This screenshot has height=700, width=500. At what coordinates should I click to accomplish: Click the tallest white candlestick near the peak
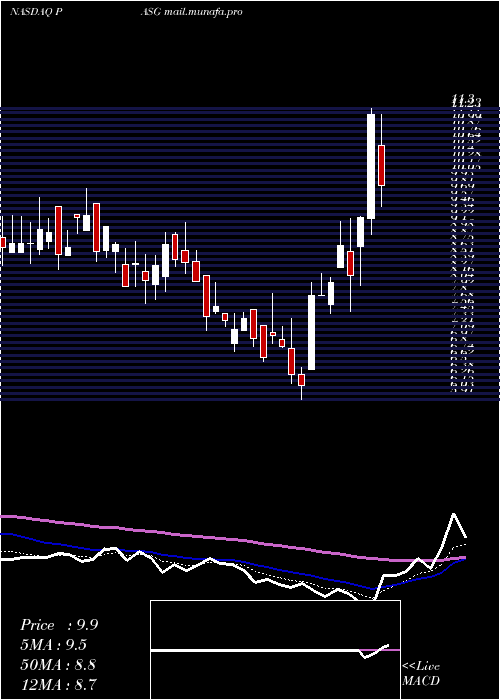point(371,167)
